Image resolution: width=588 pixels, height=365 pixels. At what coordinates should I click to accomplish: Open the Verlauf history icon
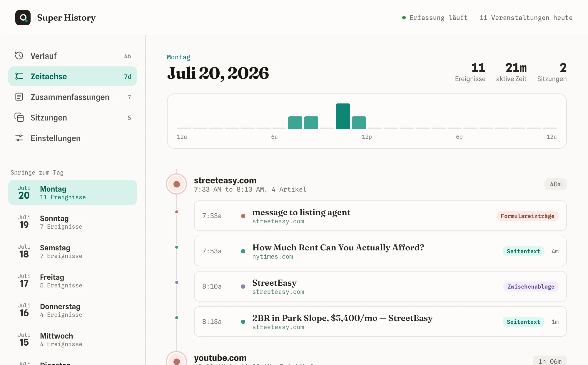click(x=19, y=56)
